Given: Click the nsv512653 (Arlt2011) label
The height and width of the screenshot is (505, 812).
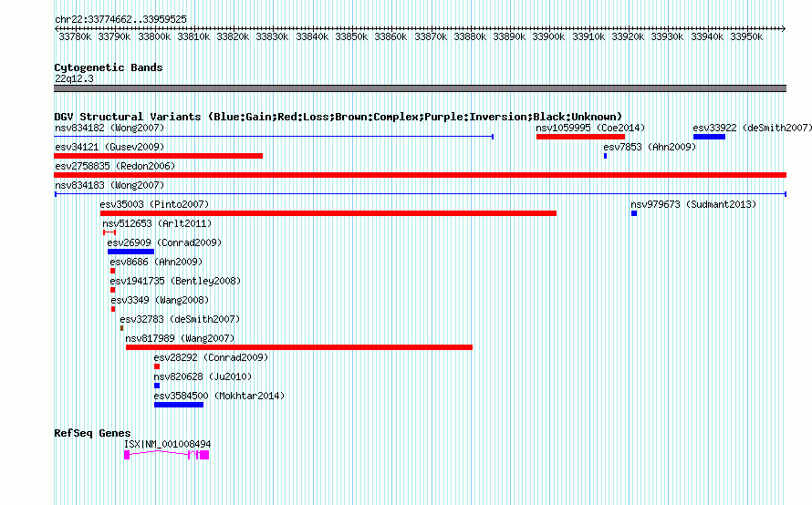Looking at the screenshot, I should (x=157, y=223).
